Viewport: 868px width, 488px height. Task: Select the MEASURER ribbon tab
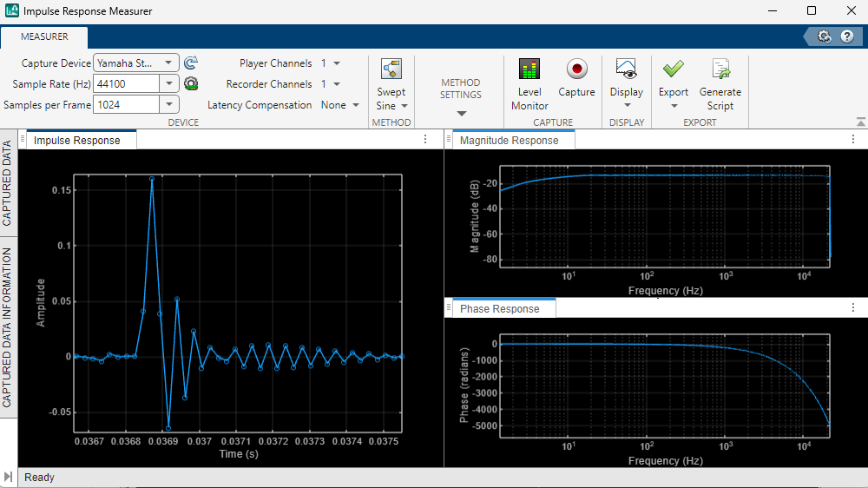point(43,37)
